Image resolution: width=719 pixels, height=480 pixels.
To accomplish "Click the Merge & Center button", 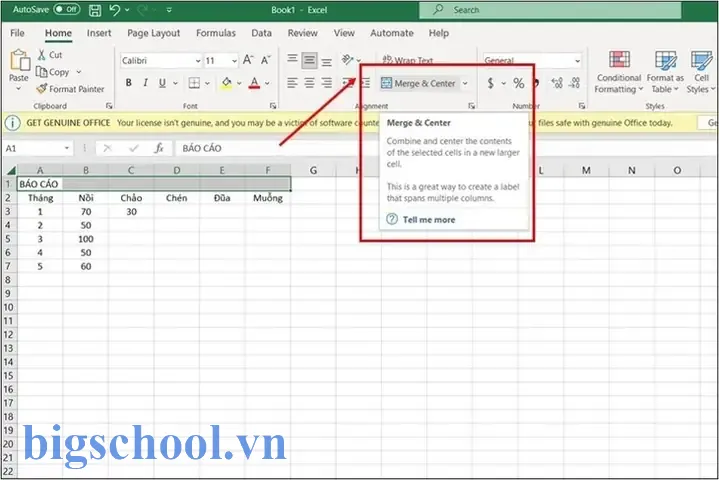I will tap(419, 83).
